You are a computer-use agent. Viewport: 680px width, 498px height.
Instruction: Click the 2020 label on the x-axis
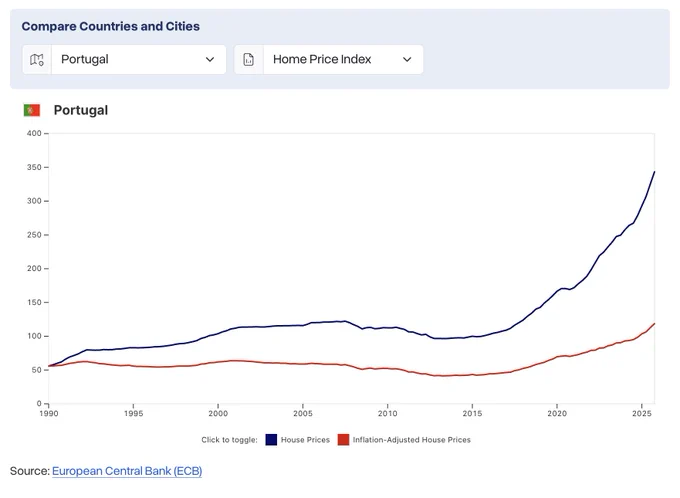[557, 413]
